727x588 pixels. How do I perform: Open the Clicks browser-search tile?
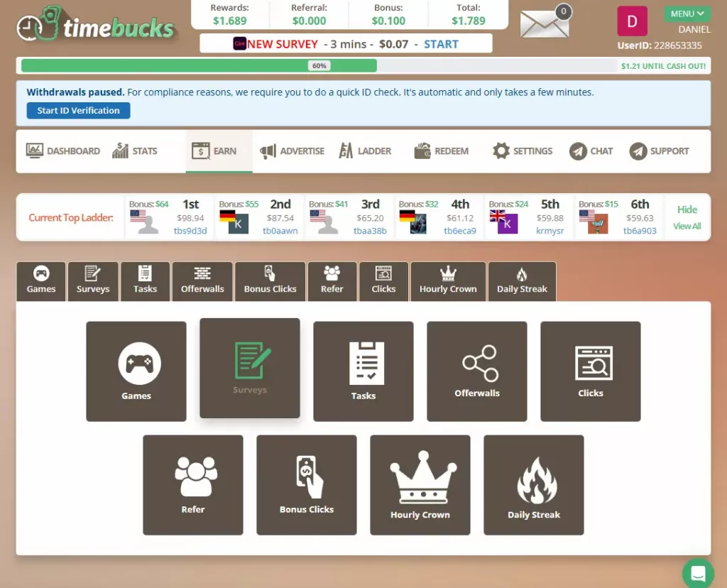591,371
